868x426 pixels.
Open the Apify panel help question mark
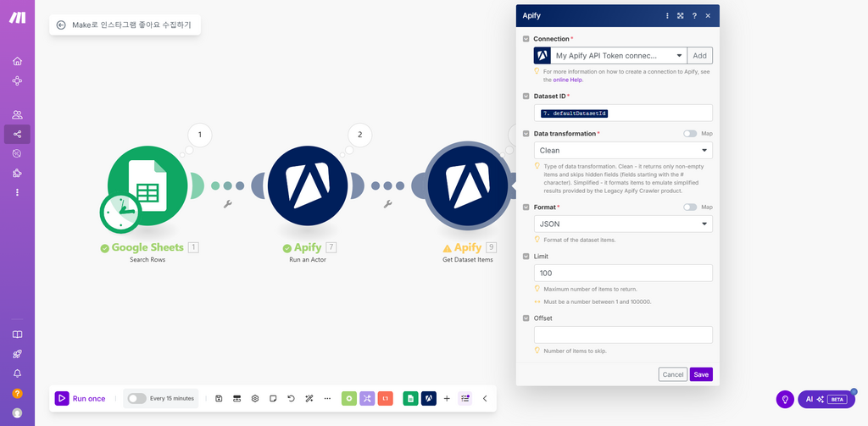tap(694, 16)
